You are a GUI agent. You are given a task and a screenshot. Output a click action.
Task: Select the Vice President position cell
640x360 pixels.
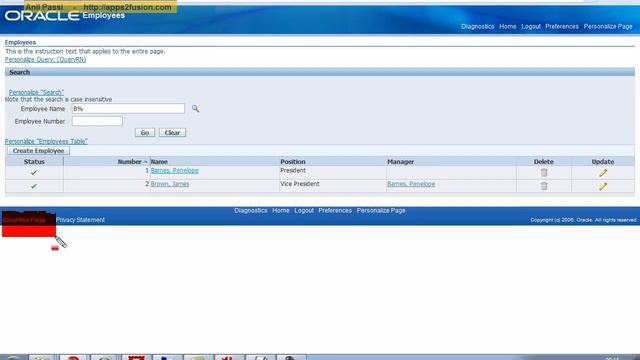click(x=300, y=184)
